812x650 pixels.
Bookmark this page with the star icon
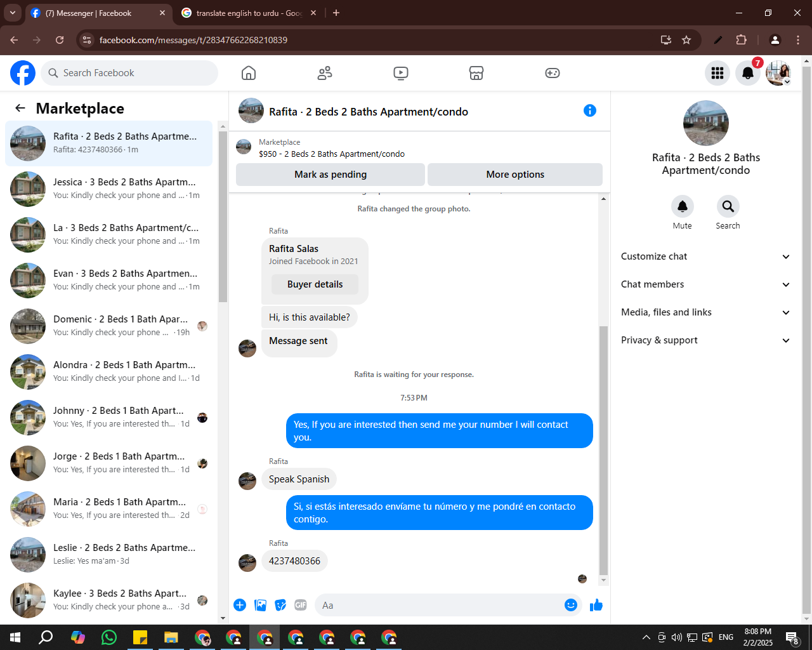(686, 40)
